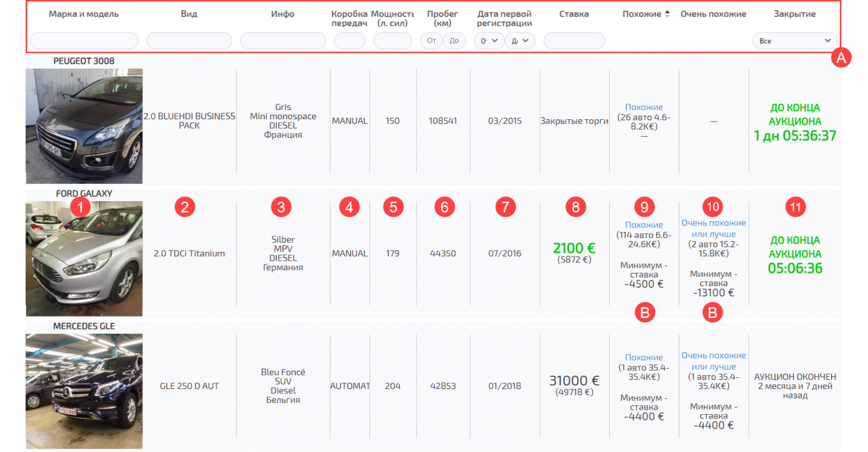Open the registration date 'От' dropdown
This screenshot has width=868, height=452.
pyautogui.click(x=489, y=41)
